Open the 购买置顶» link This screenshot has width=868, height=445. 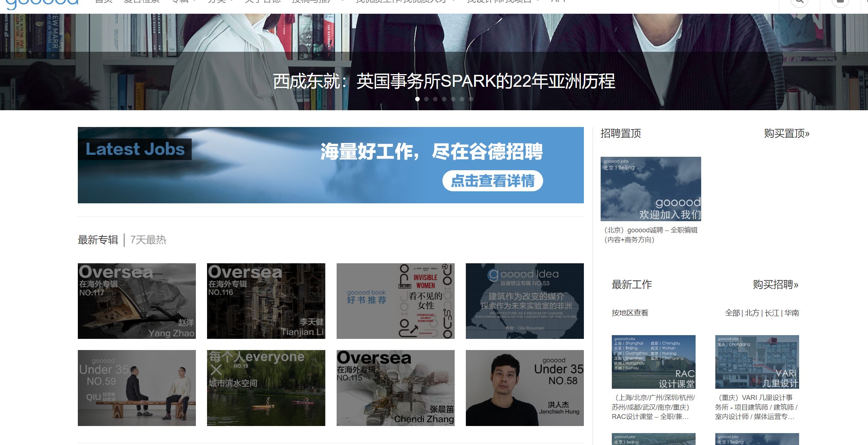tap(786, 133)
